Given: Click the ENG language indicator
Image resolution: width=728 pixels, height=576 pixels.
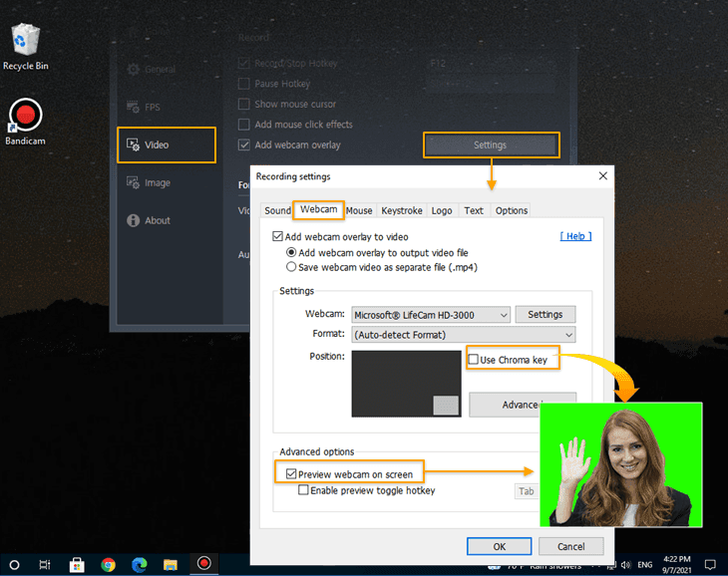Looking at the screenshot, I should coord(645,564).
